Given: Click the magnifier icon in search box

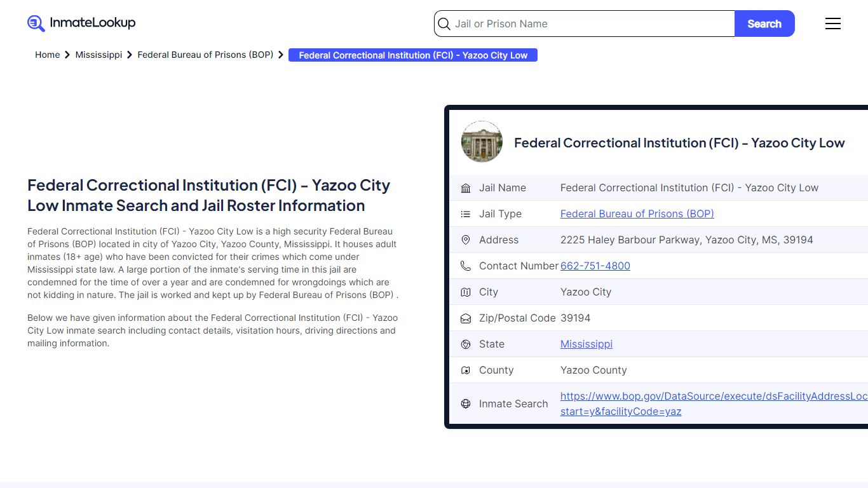Looking at the screenshot, I should point(444,24).
